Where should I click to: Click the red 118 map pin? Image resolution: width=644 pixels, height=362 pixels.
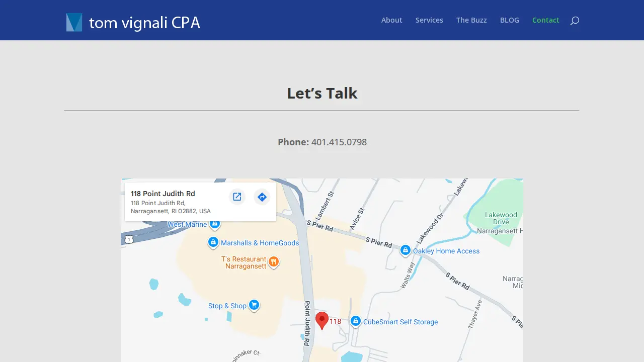[x=322, y=320]
